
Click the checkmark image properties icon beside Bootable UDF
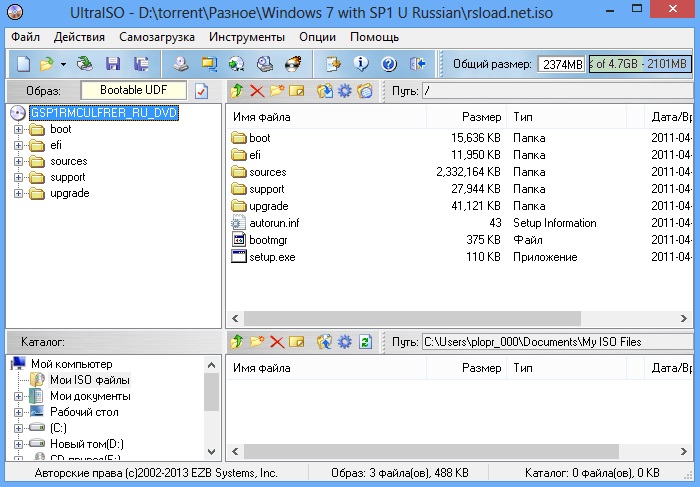click(x=201, y=91)
